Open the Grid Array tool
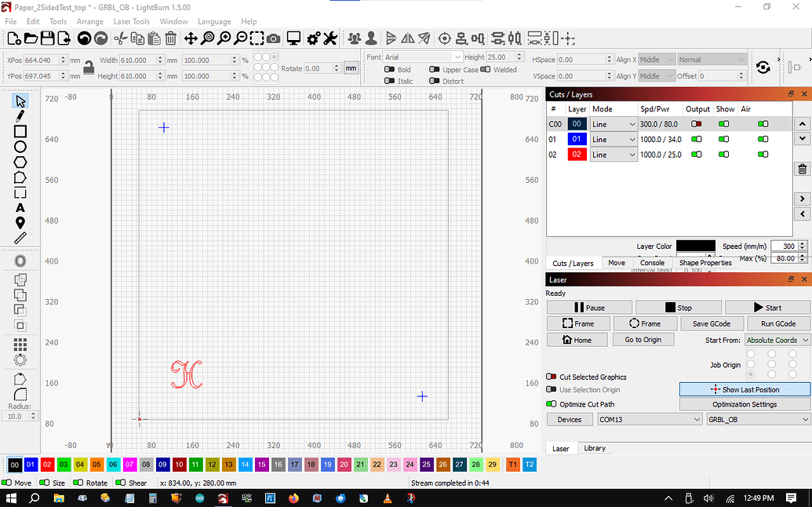This screenshot has height=507, width=812. point(20,345)
